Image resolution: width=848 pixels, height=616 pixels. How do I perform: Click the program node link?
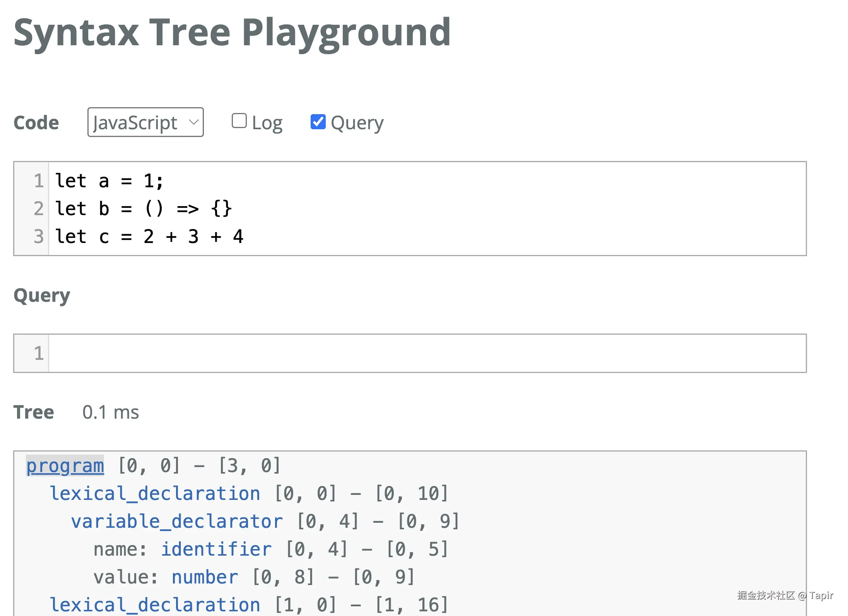coord(65,465)
